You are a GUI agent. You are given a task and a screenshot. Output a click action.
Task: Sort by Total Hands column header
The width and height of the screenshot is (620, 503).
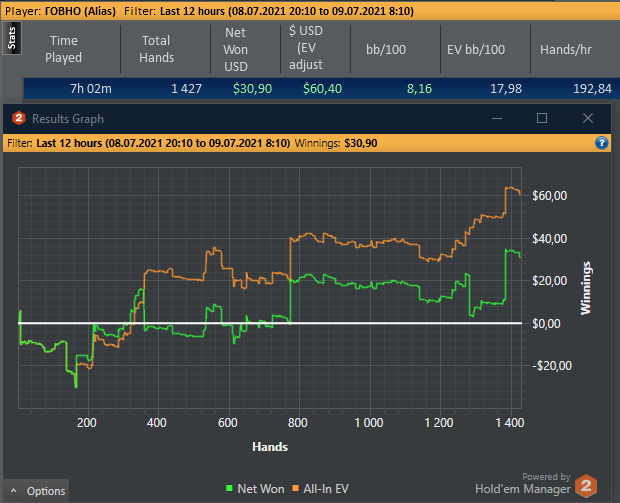[156, 49]
